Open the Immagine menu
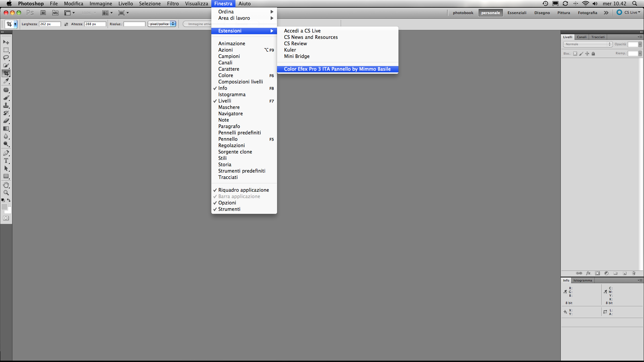Viewport: 644px width, 362px height. tap(101, 4)
